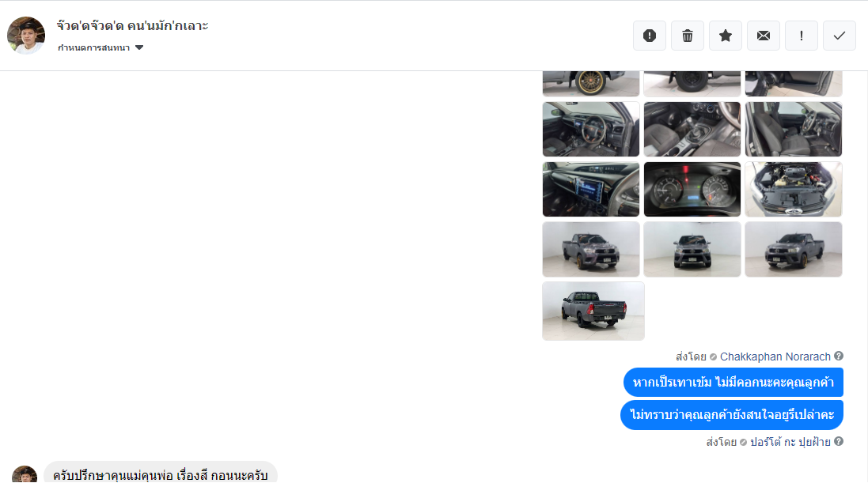Select message bubble หากเป็นเทาเข้ม ไม่มีคอกนะคะคุณลูกค้า
The width and height of the screenshot is (868, 483).
733,383
